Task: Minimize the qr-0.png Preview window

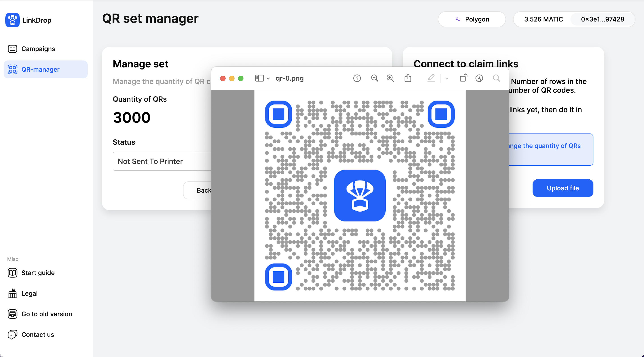Action: pos(232,79)
